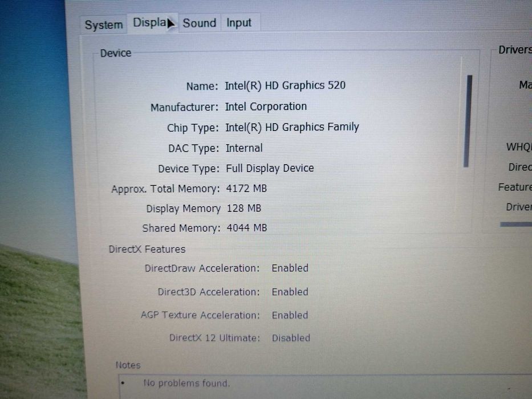The height and width of the screenshot is (399, 532).
Task: Click the Drivers panel horizontal scrollbar
Action: click(x=515, y=224)
